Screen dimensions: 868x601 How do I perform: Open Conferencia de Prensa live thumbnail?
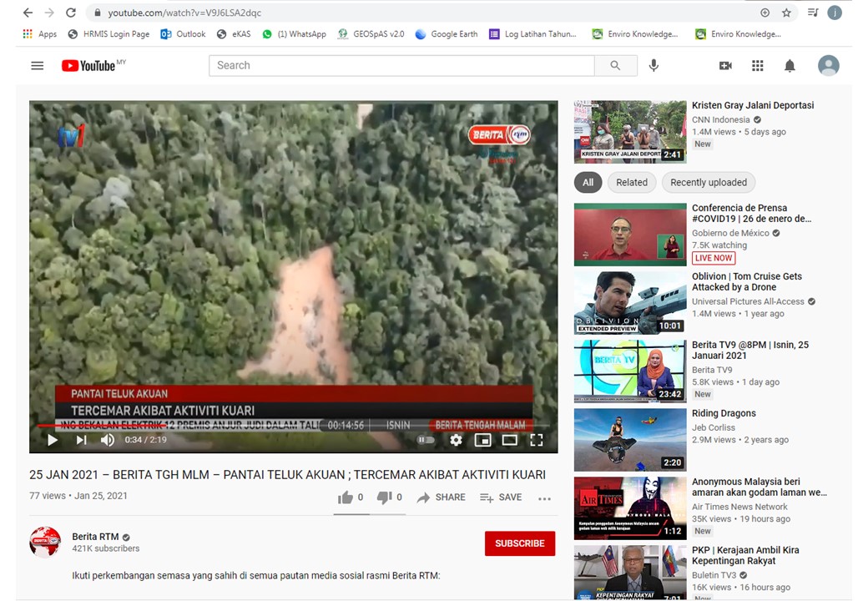coord(630,235)
